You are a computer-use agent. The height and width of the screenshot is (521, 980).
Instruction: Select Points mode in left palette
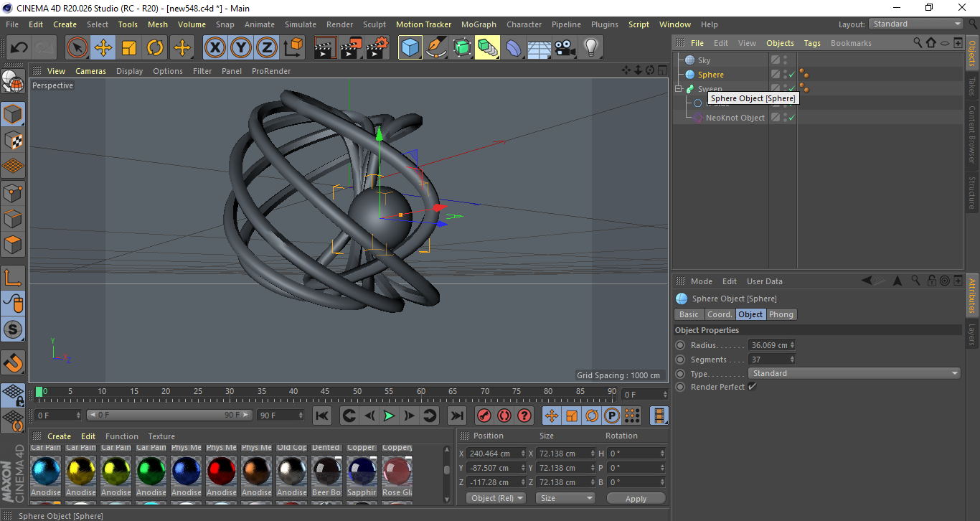13,192
